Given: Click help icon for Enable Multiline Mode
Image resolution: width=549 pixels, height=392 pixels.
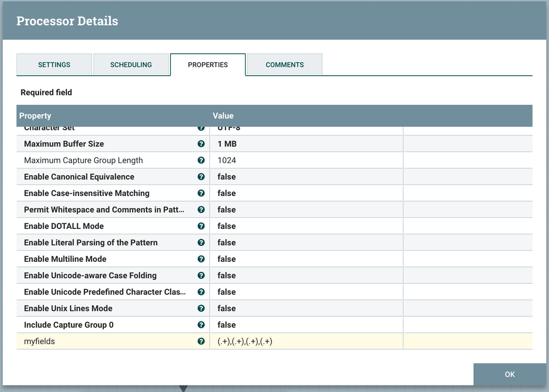Looking at the screenshot, I should (201, 259).
